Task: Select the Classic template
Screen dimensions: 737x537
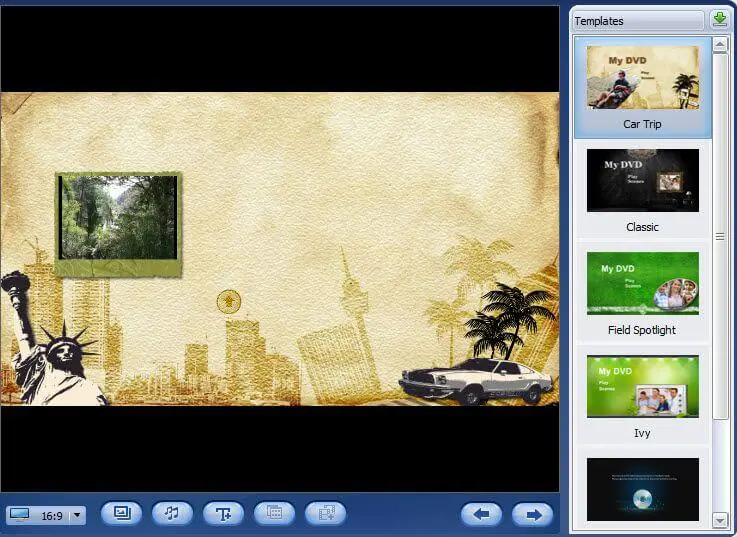Action: coord(643,191)
